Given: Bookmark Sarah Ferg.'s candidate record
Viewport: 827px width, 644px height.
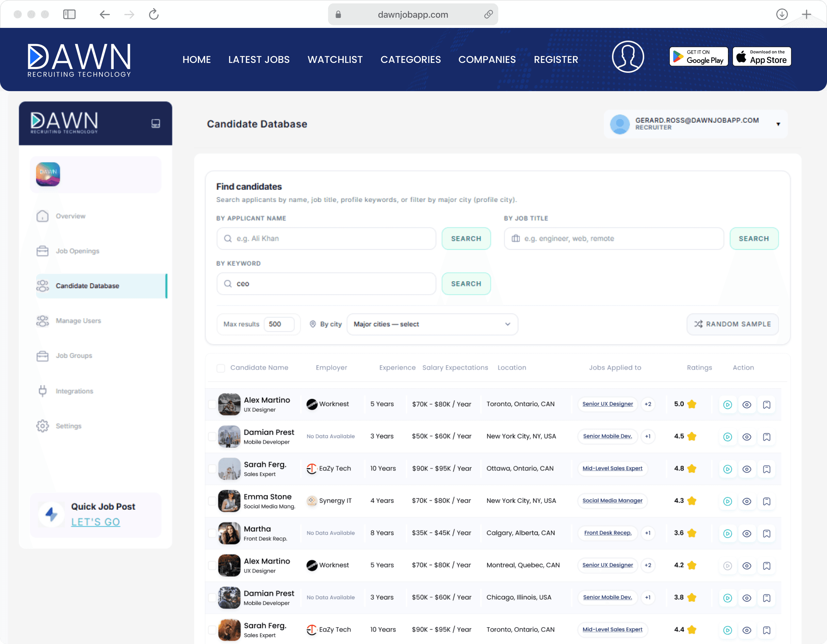Looking at the screenshot, I should 767,469.
